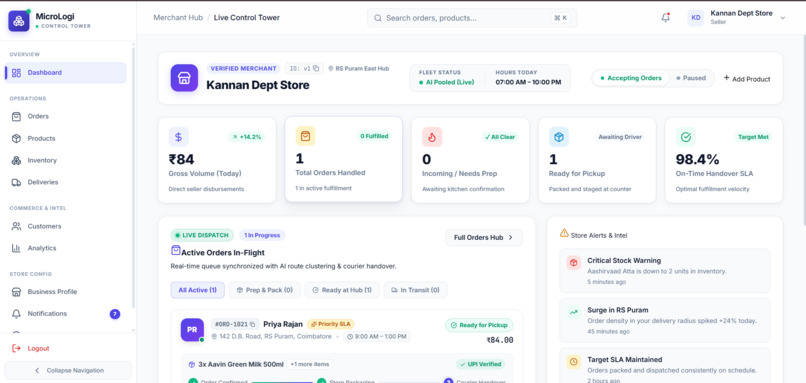Click the box icon on Ready for Pickup card

coord(559,137)
